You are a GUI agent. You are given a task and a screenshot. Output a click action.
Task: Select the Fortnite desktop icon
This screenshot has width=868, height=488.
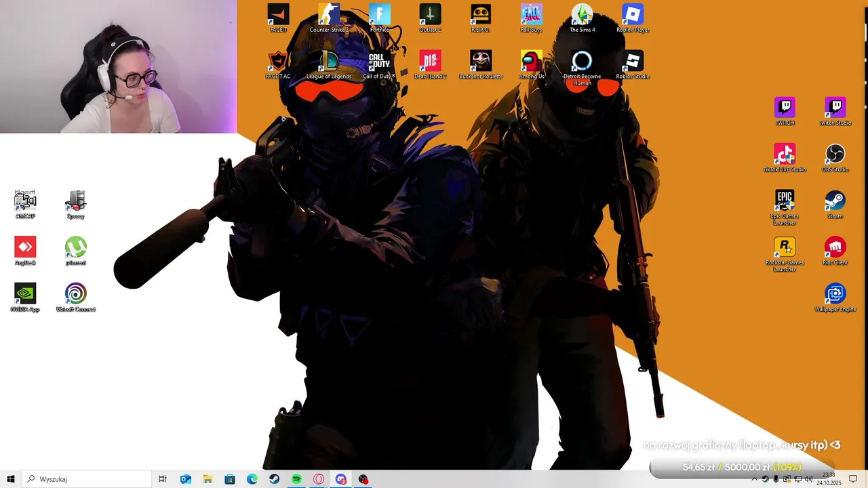(x=380, y=18)
